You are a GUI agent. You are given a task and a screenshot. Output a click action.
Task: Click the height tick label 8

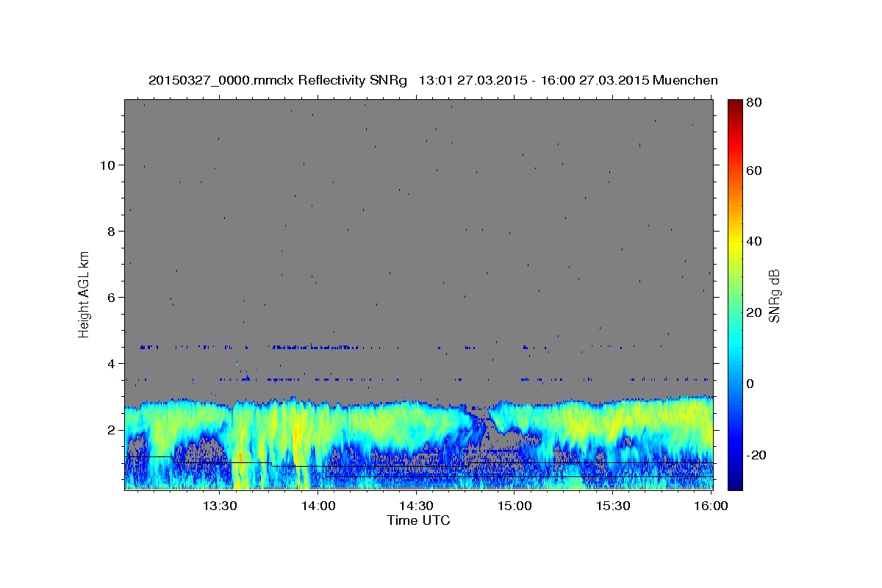(x=111, y=231)
